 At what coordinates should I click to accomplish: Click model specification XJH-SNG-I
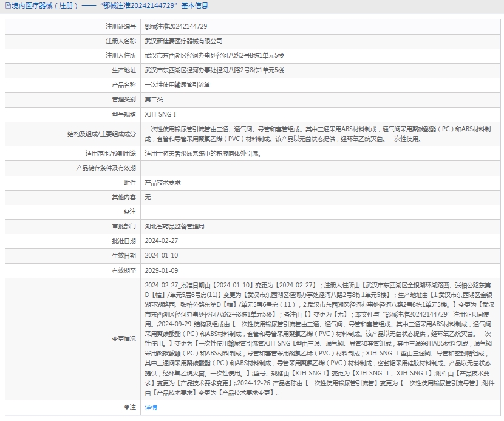(160, 114)
